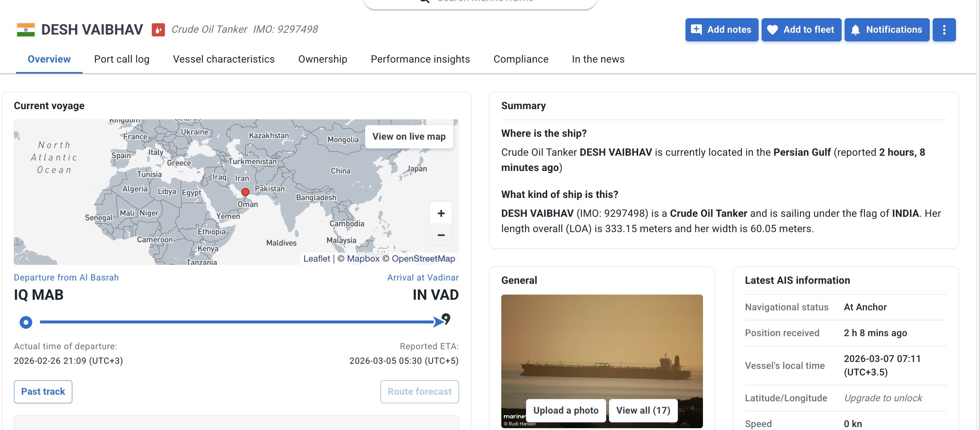The image size is (980, 430).
Task: Click the voyage progress bar line
Action: [x=236, y=322]
